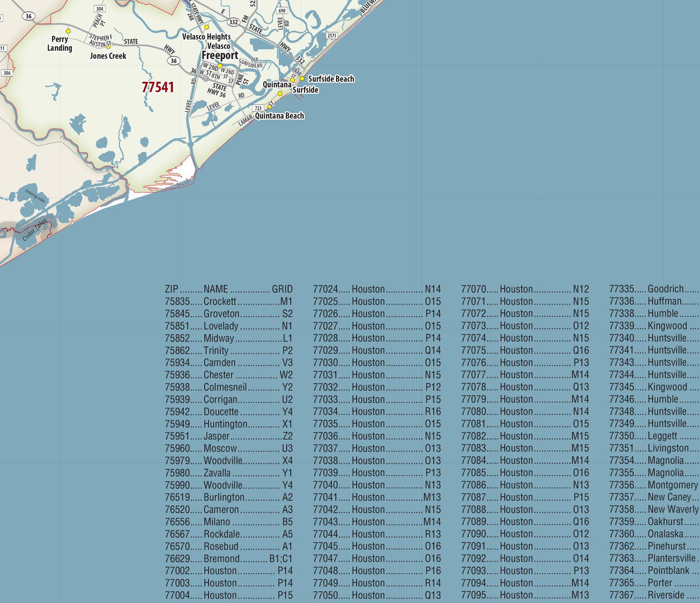Click the Surfside Beach label
Screen dimensions: 700x603
[x=331, y=79]
